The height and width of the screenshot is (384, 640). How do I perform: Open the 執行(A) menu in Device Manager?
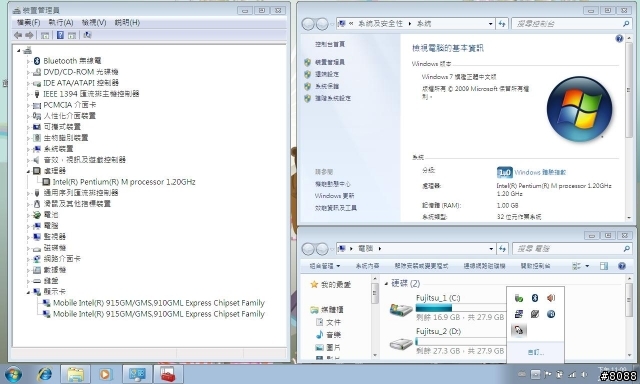pos(61,22)
